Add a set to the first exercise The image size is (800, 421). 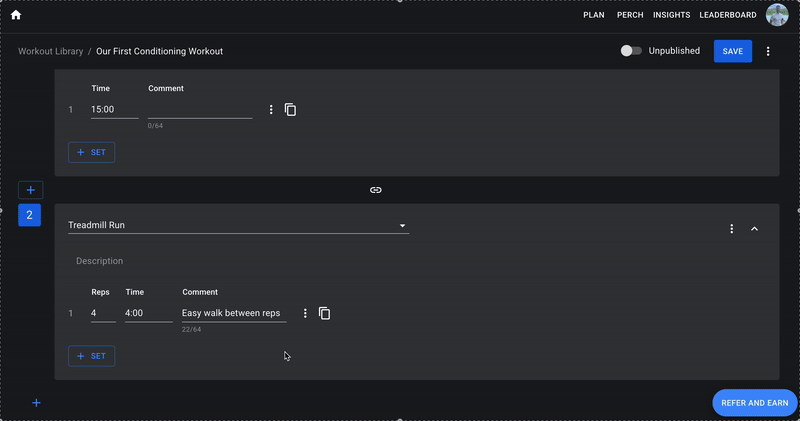point(91,152)
